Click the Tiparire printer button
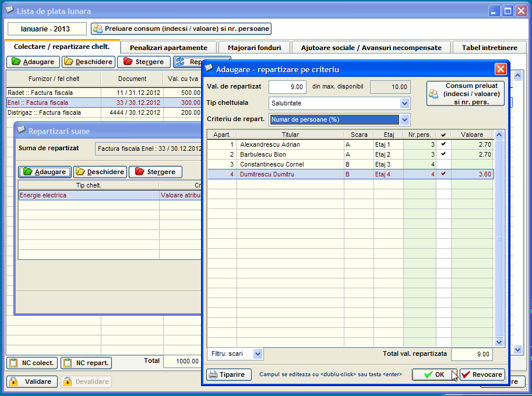This screenshot has width=532, height=396. coord(229,374)
